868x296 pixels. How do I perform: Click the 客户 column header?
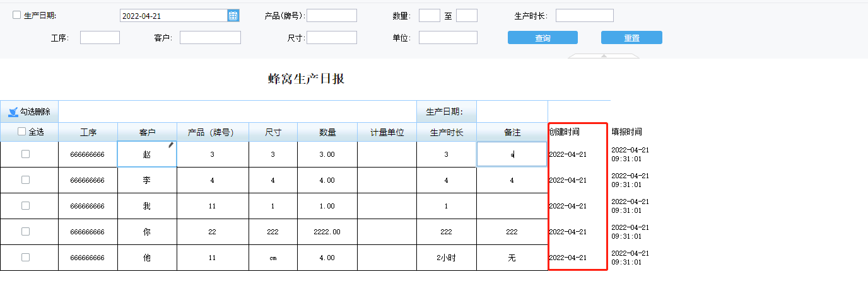(x=147, y=132)
